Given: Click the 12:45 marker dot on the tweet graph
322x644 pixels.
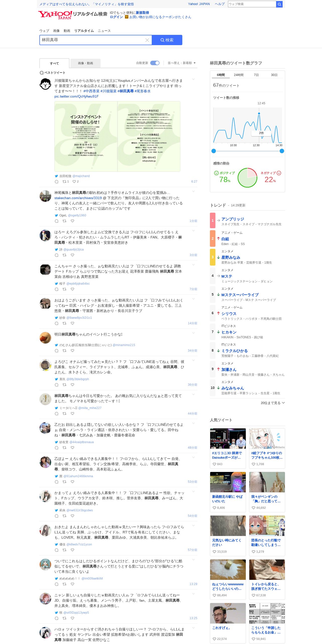Looking at the screenshot, I should [x=259, y=114].
